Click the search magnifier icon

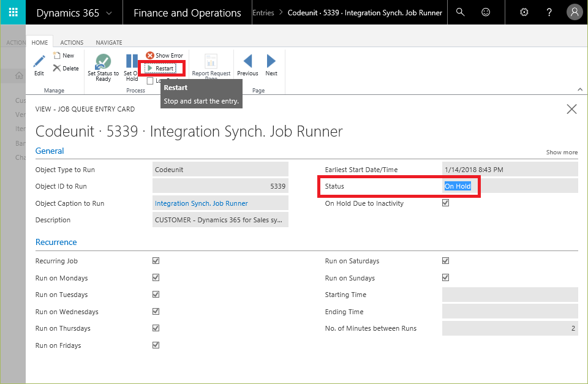point(460,12)
